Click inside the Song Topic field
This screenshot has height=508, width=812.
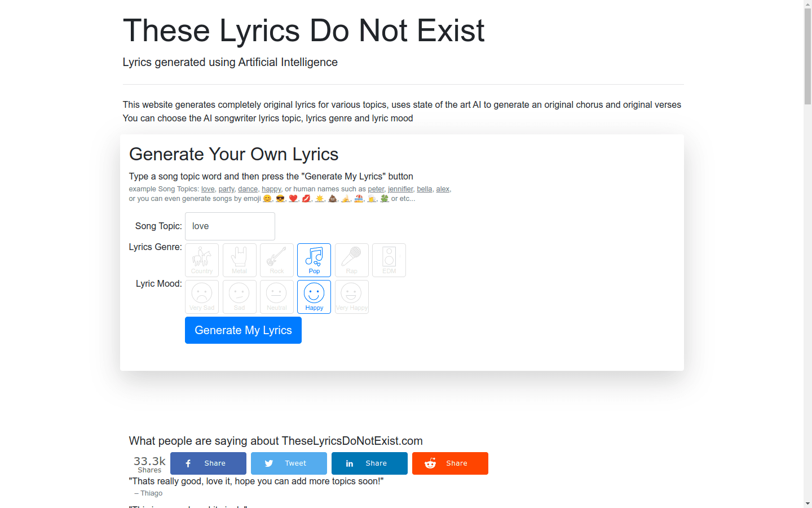pos(230,226)
